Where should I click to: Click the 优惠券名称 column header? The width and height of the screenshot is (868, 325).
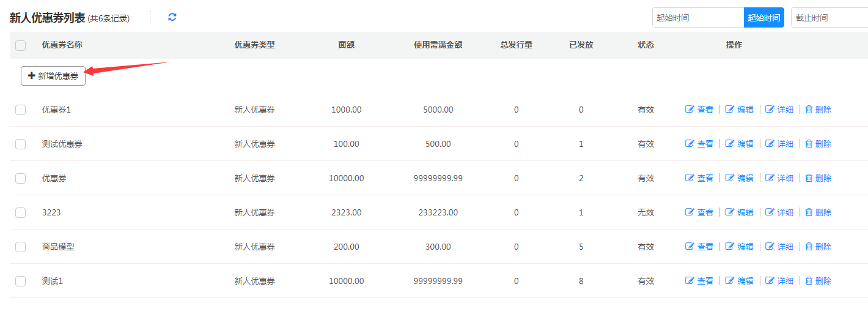pos(62,45)
